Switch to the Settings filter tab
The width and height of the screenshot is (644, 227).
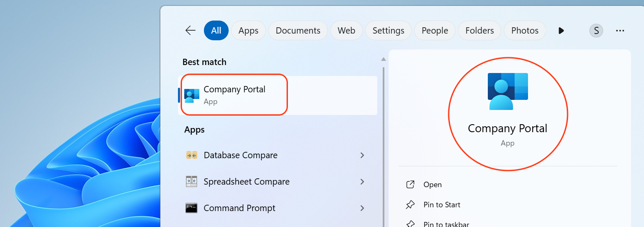[388, 31]
